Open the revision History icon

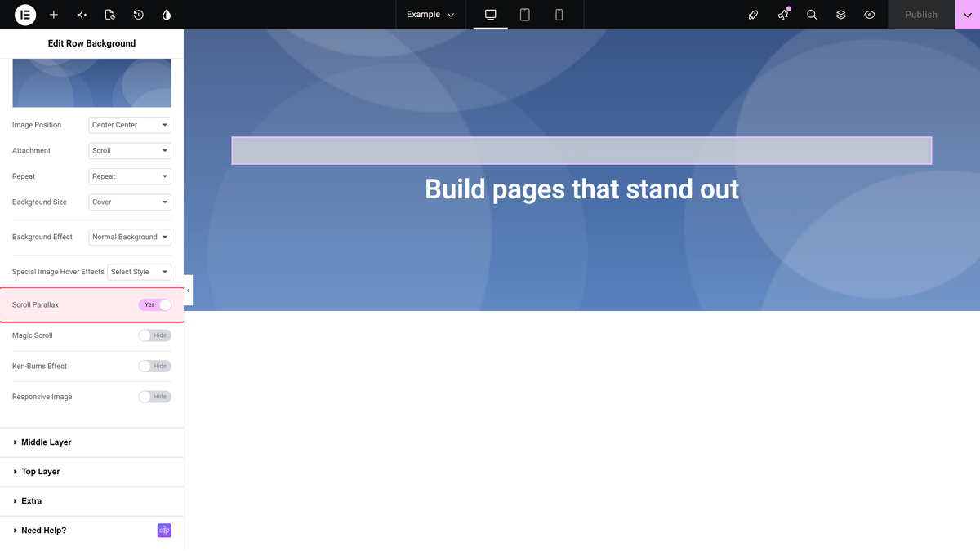pos(138,15)
